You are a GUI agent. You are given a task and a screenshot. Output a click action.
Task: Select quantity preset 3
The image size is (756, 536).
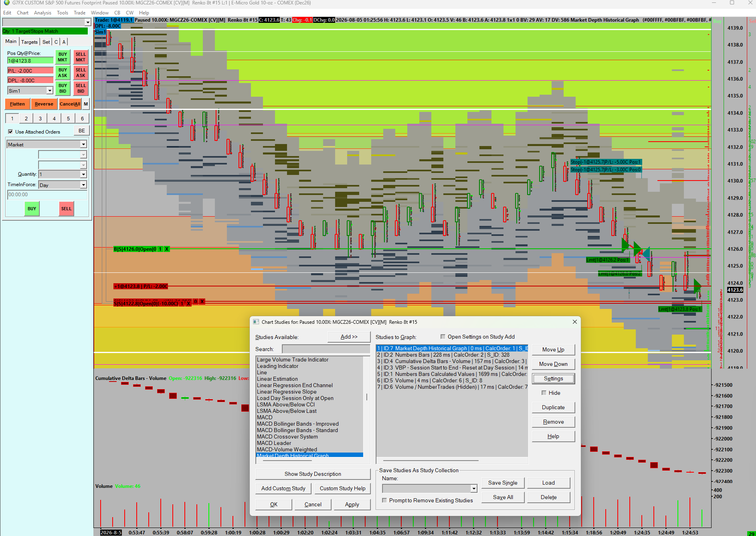click(x=40, y=118)
